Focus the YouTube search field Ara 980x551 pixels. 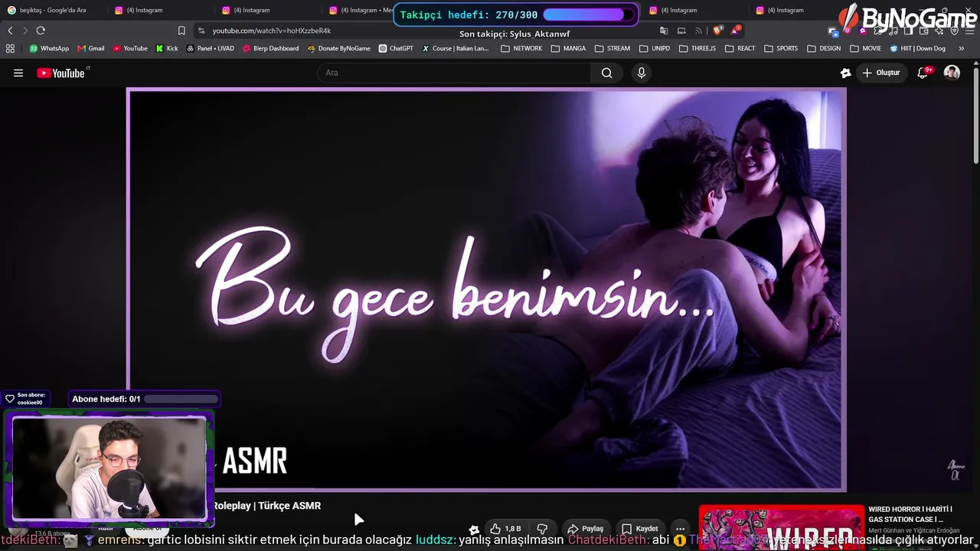[x=454, y=73]
